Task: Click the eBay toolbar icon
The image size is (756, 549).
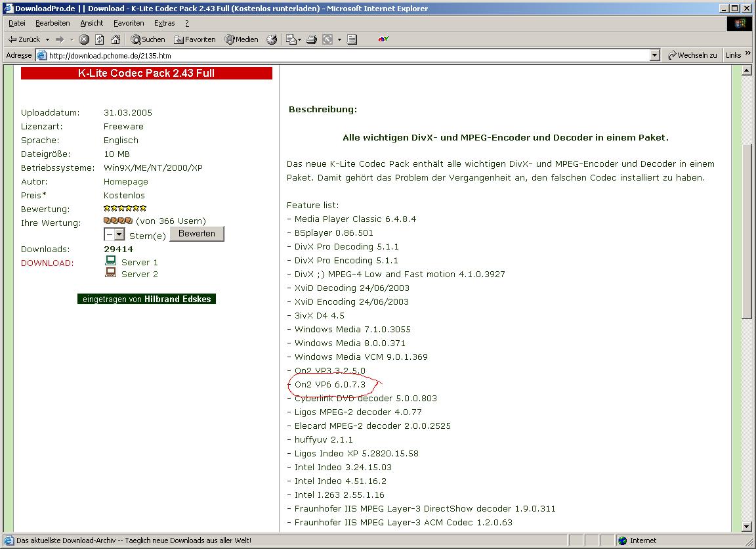Action: (383, 39)
